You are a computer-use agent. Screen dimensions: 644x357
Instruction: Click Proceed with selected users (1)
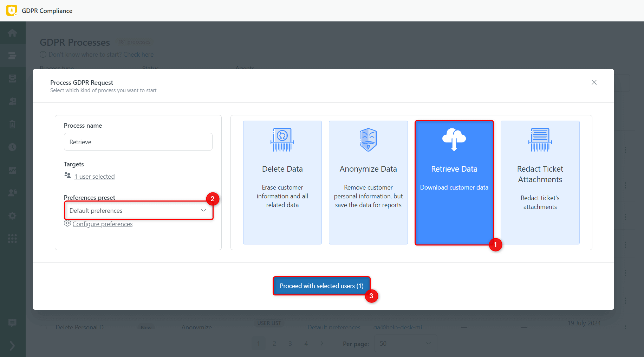pos(321,286)
